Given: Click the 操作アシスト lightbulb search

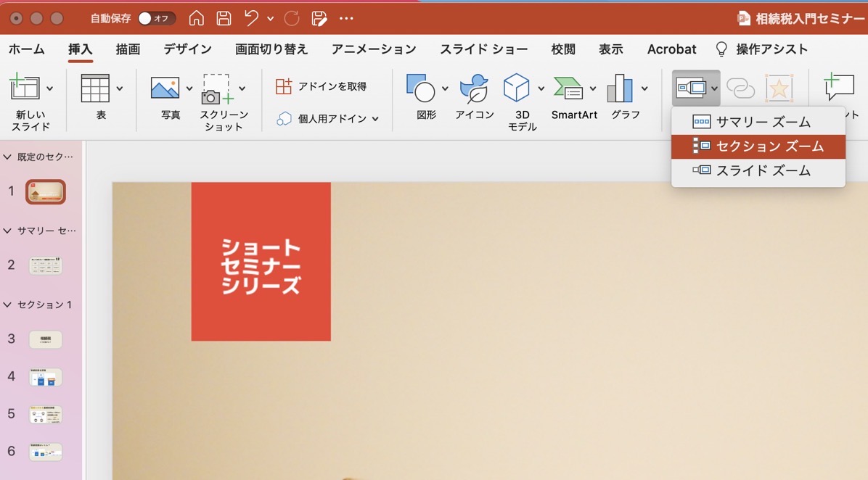Looking at the screenshot, I should click(762, 49).
